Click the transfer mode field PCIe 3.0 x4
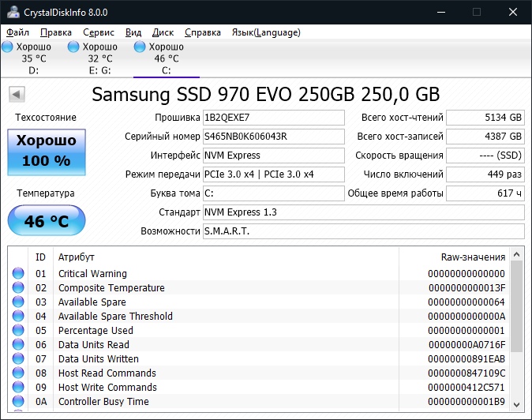 coord(274,174)
